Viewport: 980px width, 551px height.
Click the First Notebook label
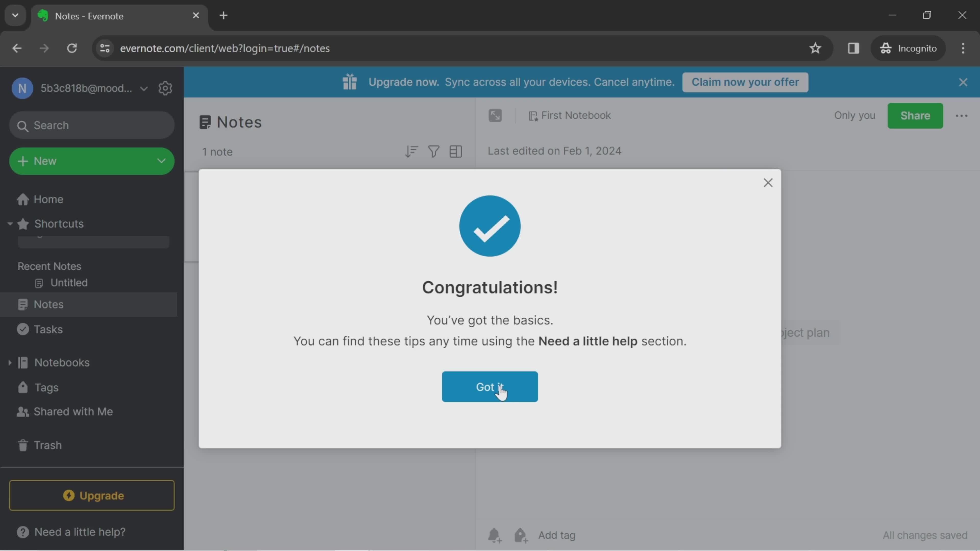(x=575, y=115)
